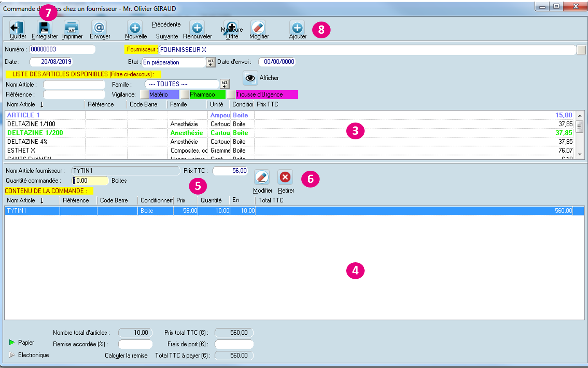Click the toolbar Modifier eraser icon

point(258,27)
